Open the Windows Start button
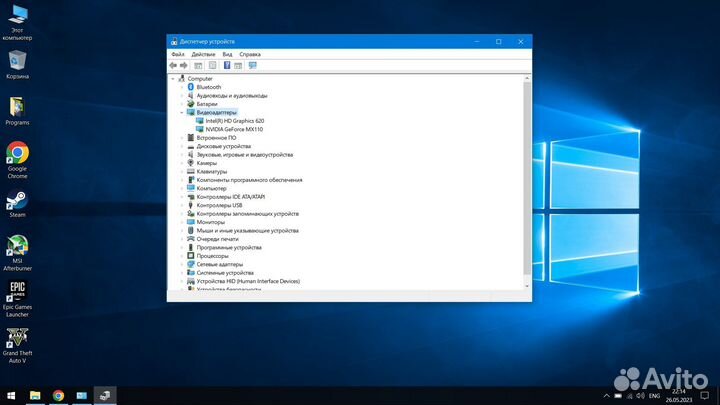 pos(11,395)
